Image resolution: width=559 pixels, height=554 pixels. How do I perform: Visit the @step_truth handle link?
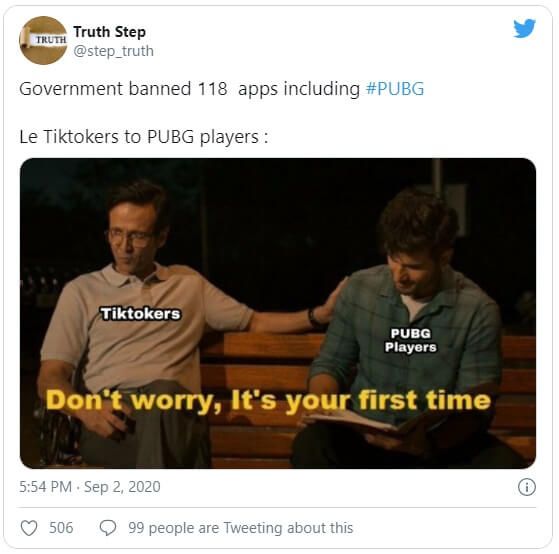click(x=113, y=51)
